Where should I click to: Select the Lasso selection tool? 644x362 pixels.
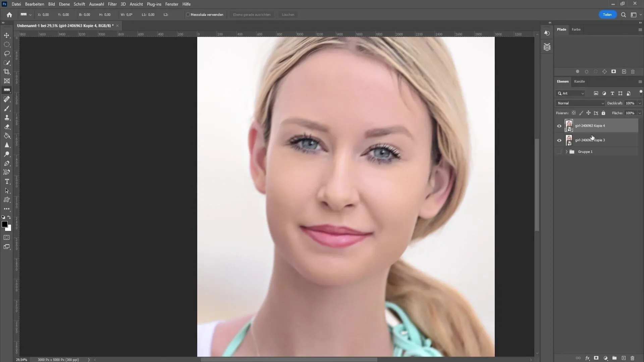click(7, 54)
